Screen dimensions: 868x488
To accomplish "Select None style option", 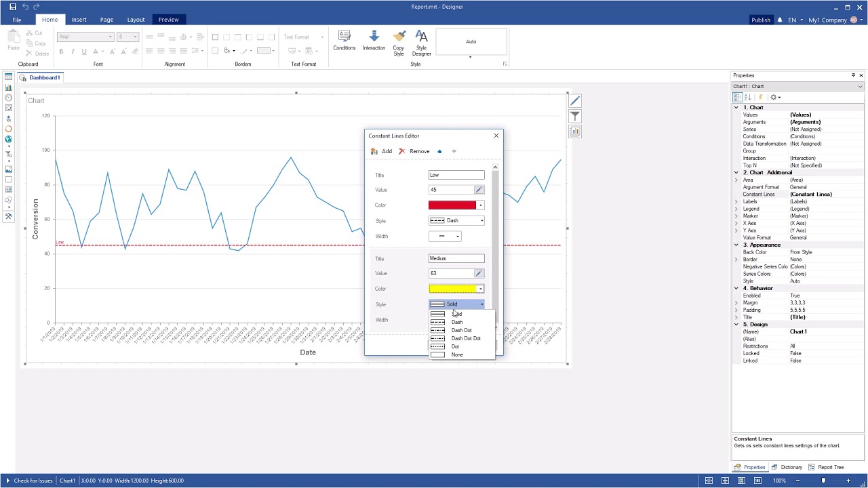I will pyautogui.click(x=461, y=354).
